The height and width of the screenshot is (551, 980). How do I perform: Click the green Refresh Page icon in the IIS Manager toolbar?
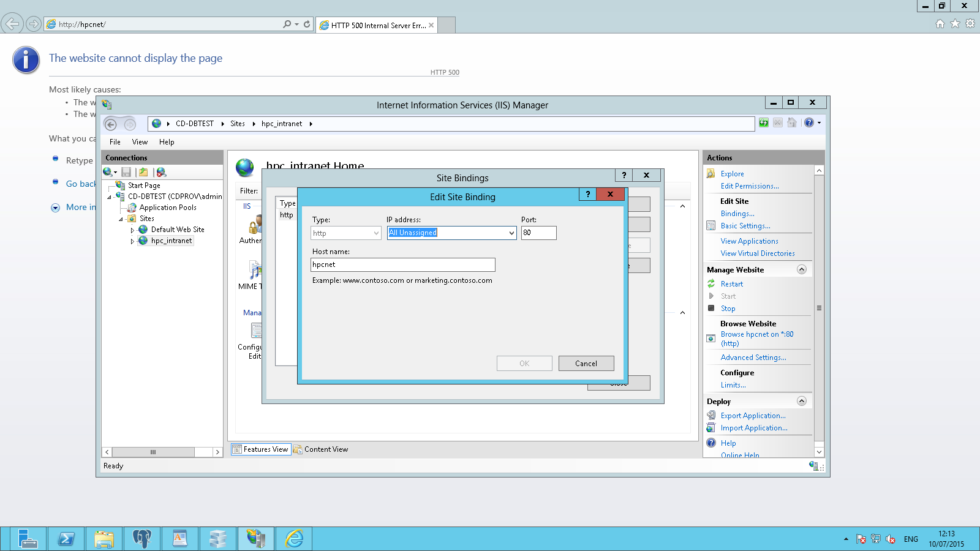[x=764, y=122]
